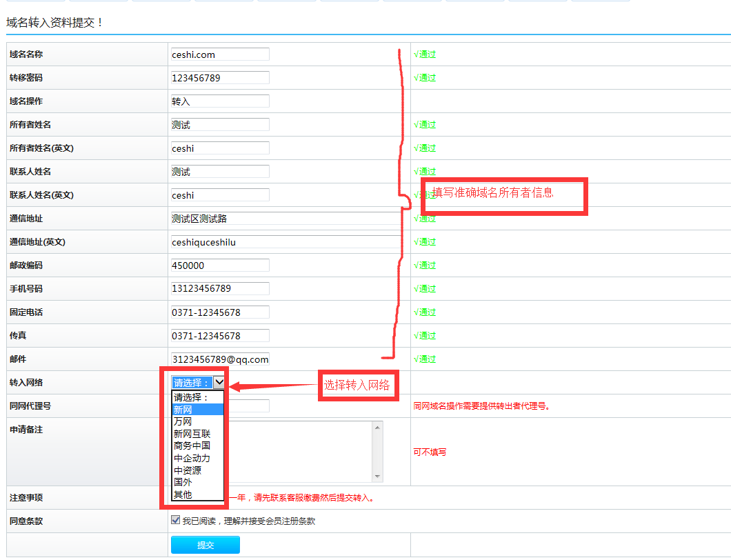Click into the 转移密码 input field

[x=220, y=78]
